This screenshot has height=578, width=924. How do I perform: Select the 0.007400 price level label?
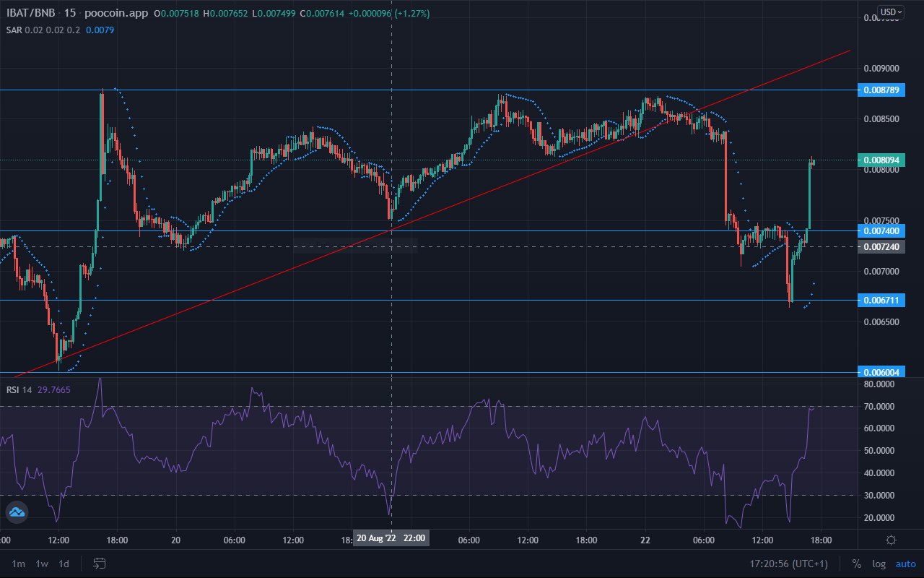[x=881, y=230]
